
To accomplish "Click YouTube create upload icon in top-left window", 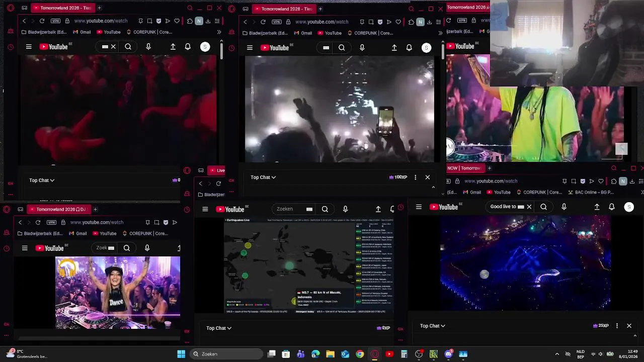I will (173, 47).
